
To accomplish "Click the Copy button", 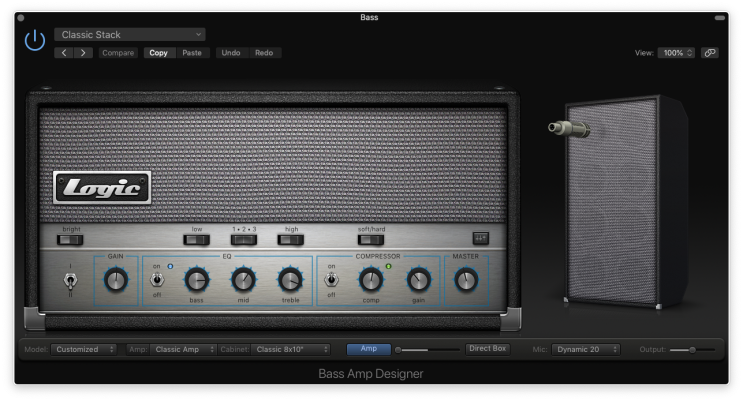I will coord(158,52).
